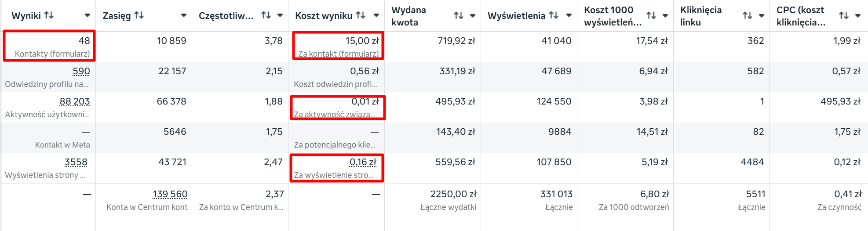The height and width of the screenshot is (231, 868).
Task: Open CPC column dropdown caret
Action: 858,16
